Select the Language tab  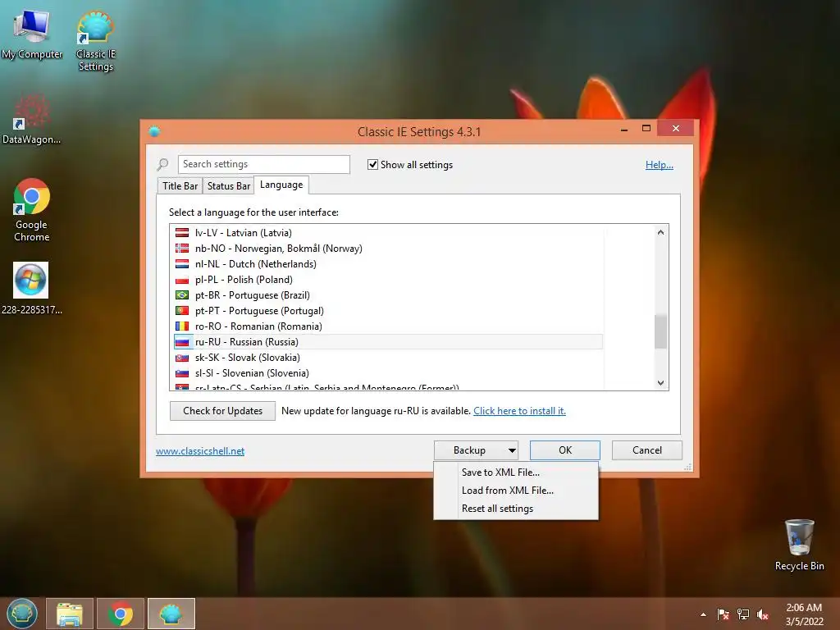pyautogui.click(x=281, y=185)
